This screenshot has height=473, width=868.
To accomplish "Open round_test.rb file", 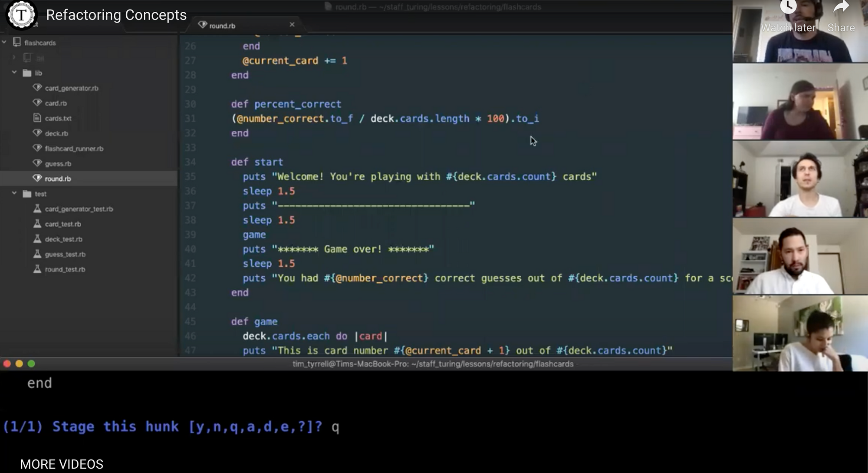I will tap(65, 269).
